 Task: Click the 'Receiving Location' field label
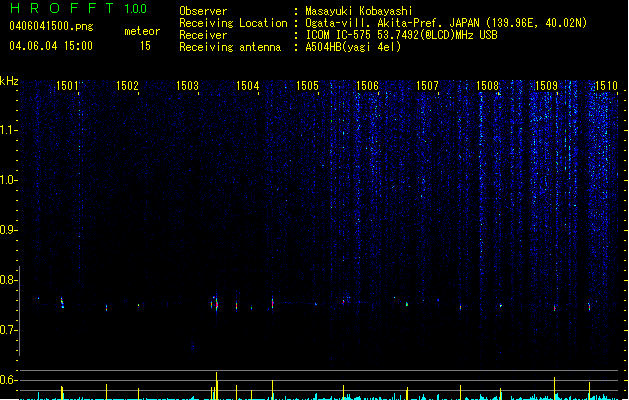233,23
